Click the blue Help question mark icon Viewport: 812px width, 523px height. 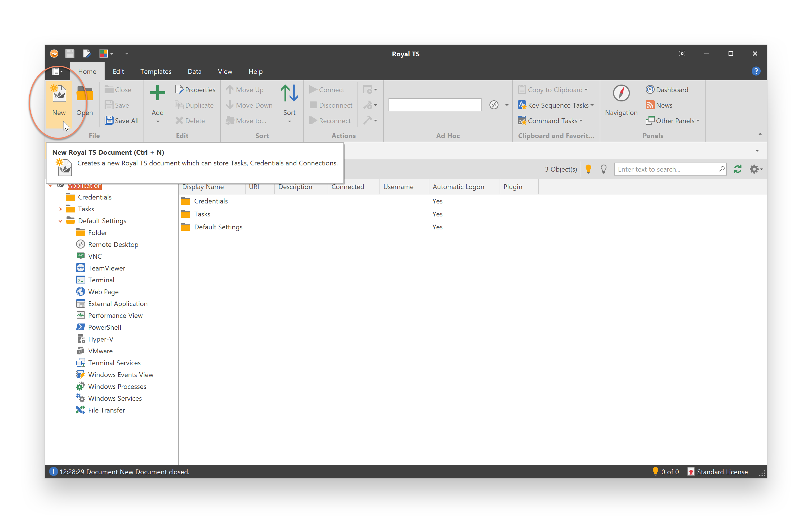coord(756,71)
